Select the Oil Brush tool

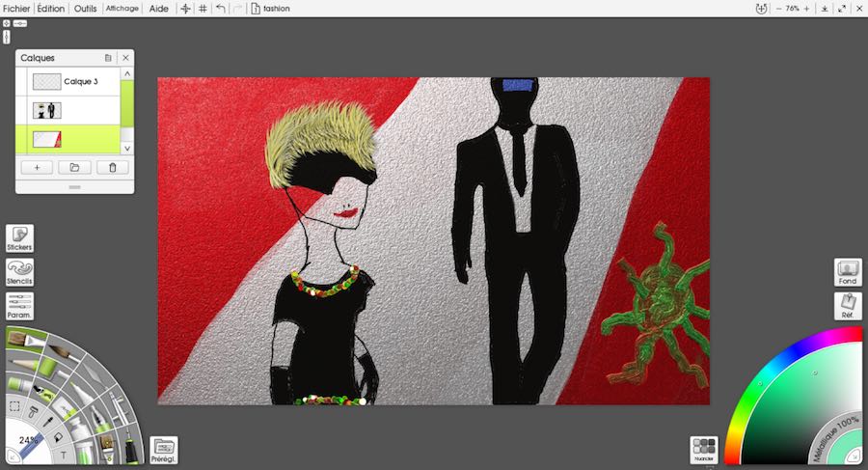coord(25,338)
